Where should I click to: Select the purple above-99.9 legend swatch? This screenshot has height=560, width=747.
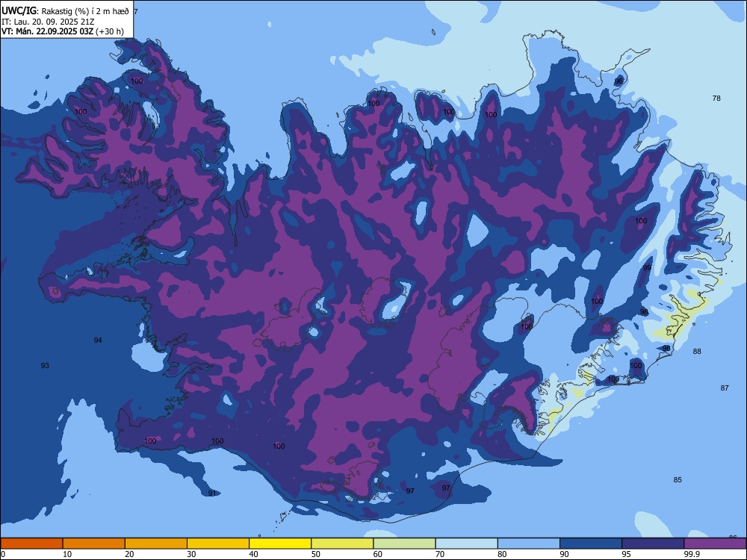pos(715,544)
